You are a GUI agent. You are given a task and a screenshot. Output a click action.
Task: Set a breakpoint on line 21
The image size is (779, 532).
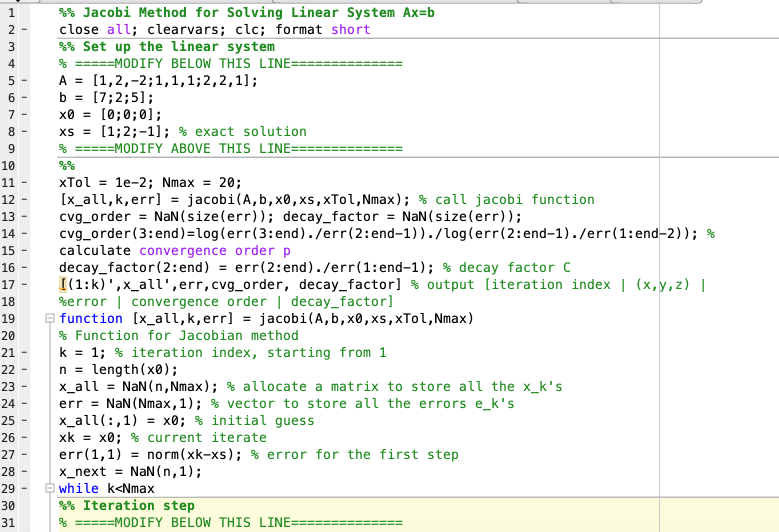(x=23, y=352)
